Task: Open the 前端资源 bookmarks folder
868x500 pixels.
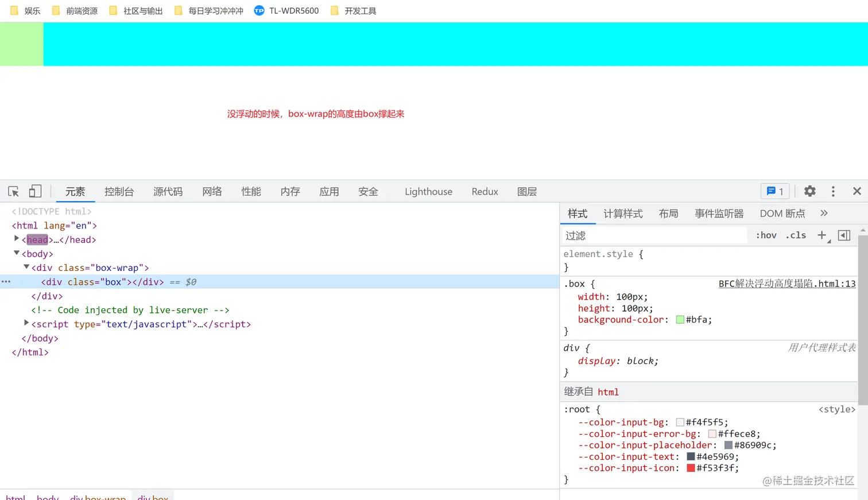Action: (x=75, y=10)
